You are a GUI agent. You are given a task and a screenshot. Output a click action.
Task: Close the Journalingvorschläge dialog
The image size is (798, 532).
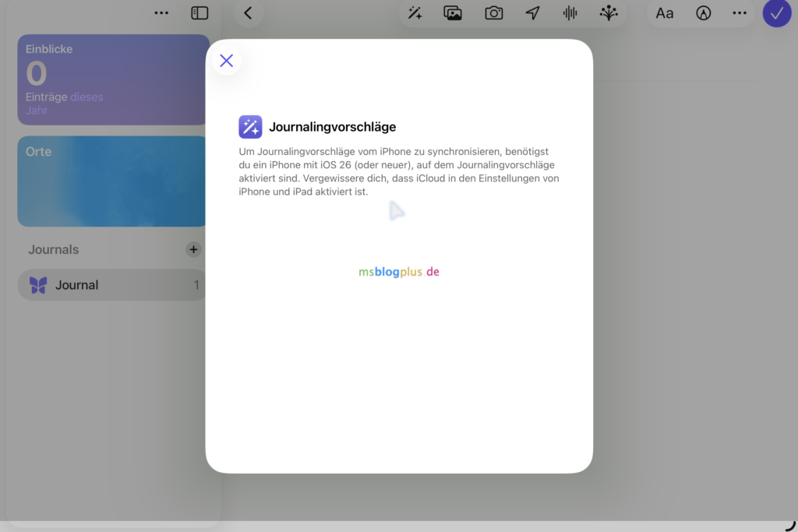(227, 61)
